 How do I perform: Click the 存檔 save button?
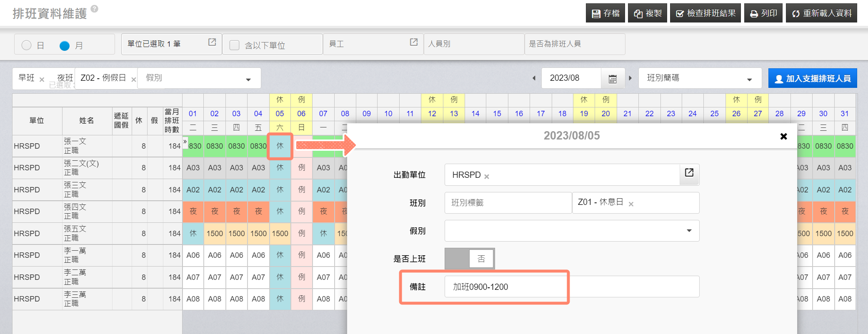tap(605, 13)
